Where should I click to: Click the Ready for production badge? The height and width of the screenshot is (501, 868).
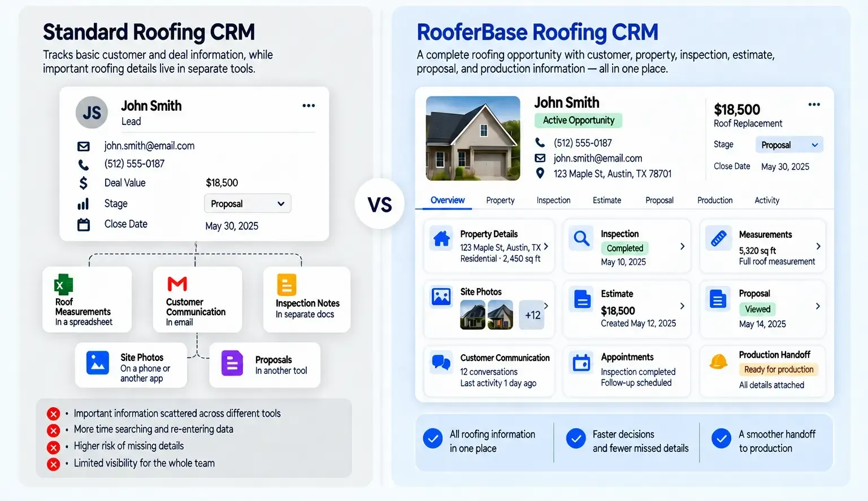tap(779, 369)
